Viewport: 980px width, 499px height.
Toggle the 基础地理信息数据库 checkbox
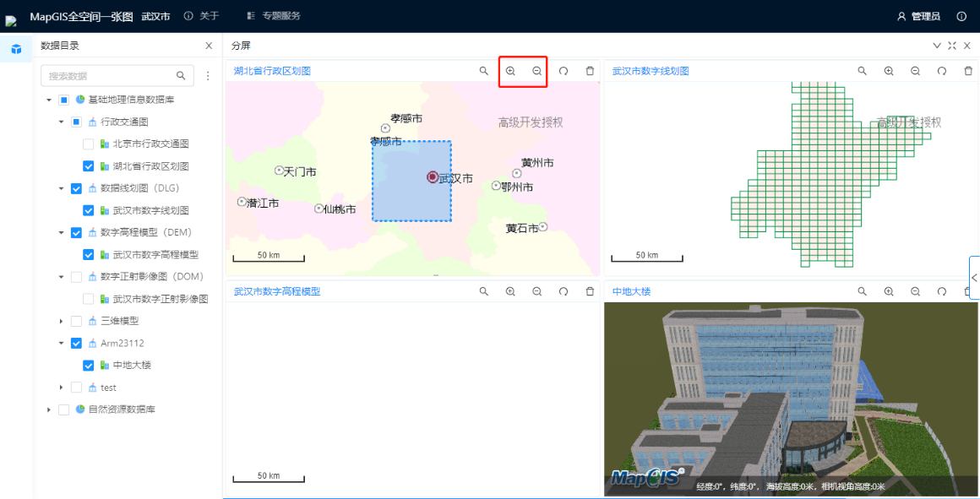[x=63, y=100]
